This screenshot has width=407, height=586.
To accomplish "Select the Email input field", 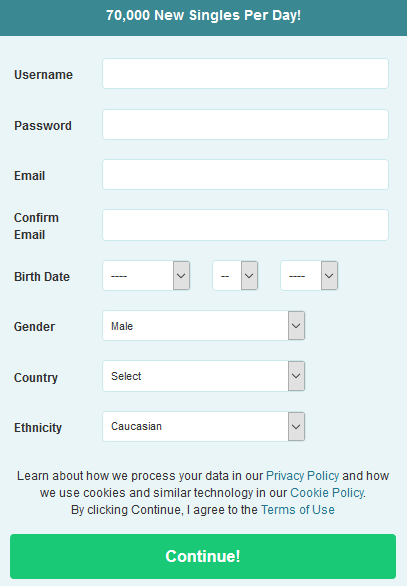I will click(246, 175).
